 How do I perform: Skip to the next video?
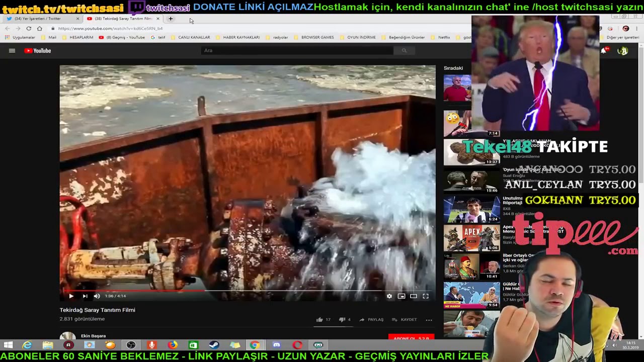(x=85, y=296)
